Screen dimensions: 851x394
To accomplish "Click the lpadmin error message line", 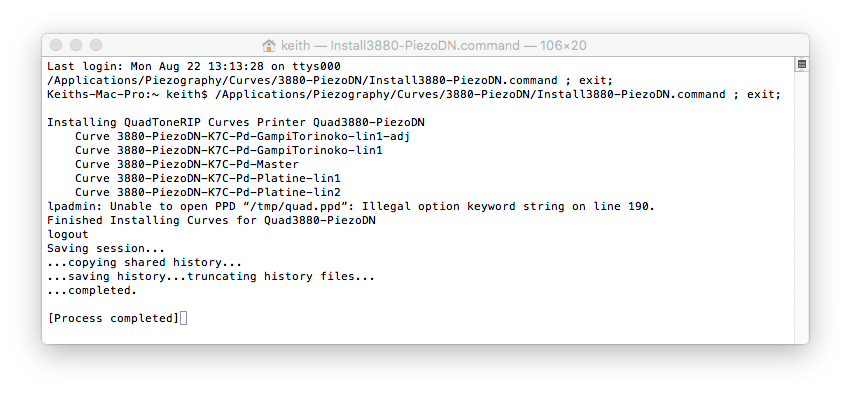I will [x=351, y=207].
